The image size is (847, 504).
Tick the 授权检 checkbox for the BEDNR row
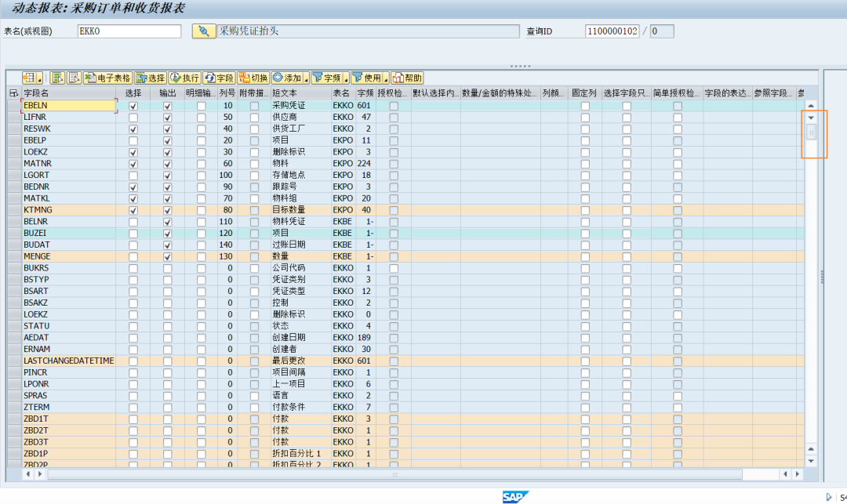coord(394,187)
